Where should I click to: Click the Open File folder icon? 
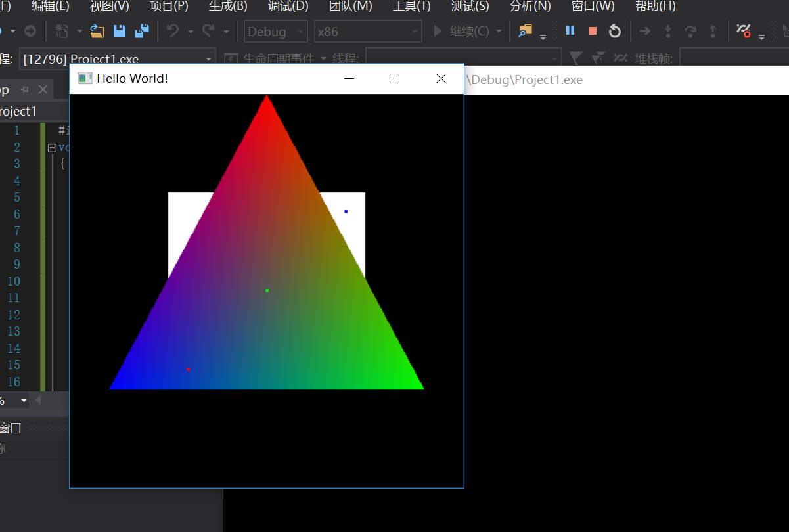click(97, 31)
